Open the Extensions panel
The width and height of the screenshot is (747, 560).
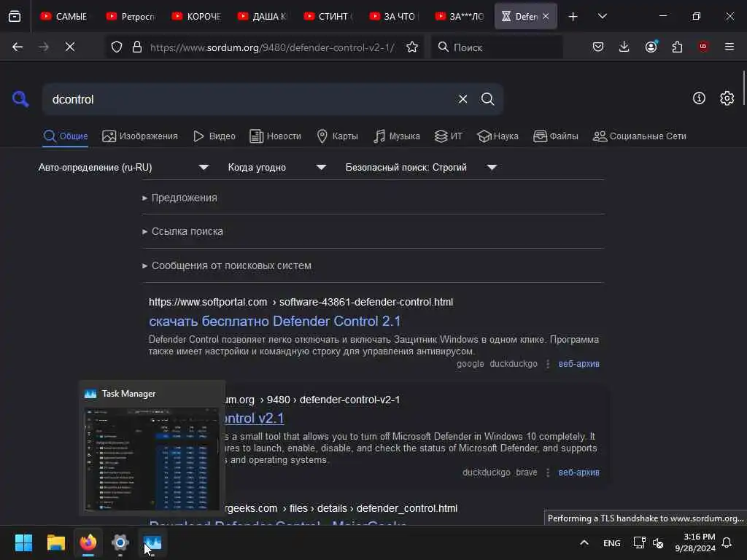tap(677, 47)
